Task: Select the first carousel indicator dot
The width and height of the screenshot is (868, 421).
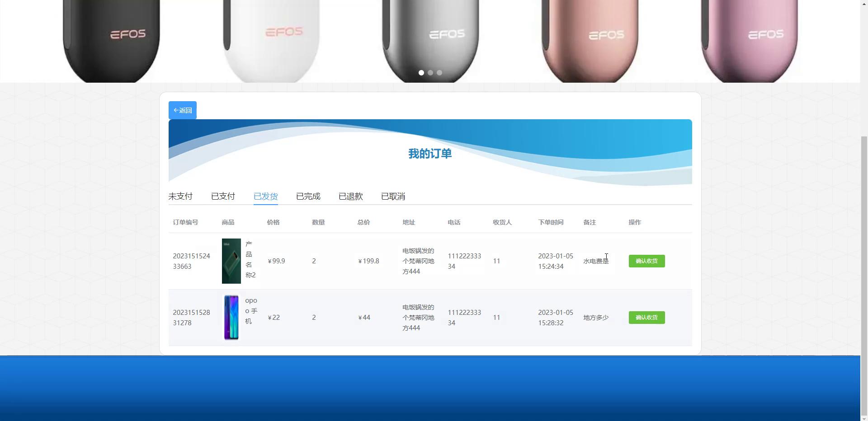Action: (421, 73)
